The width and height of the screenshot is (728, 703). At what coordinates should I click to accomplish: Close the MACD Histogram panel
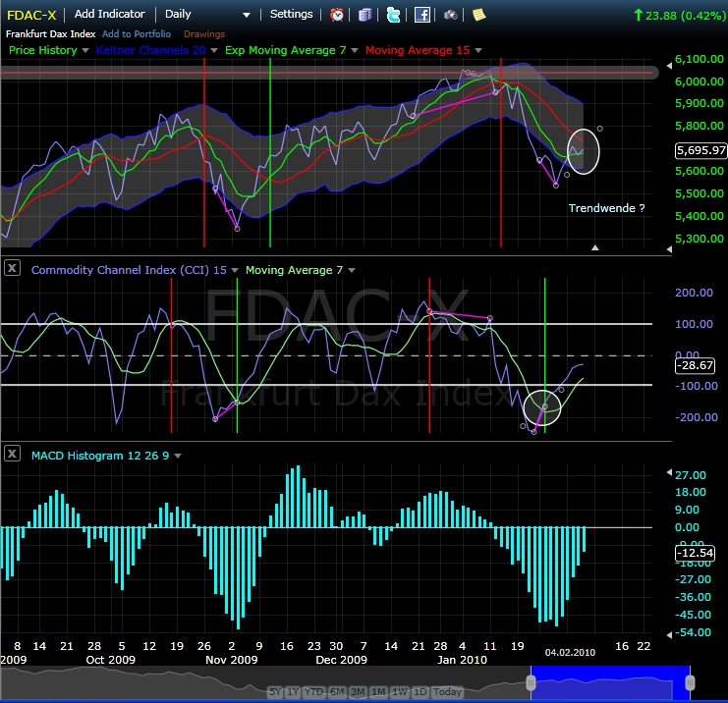(12, 454)
